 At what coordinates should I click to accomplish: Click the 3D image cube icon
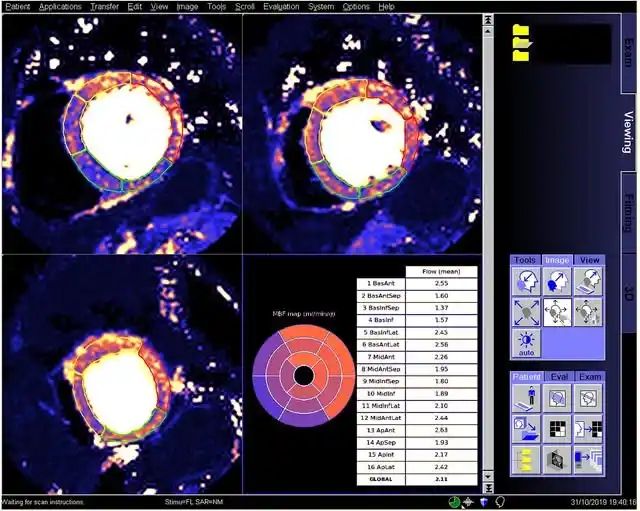557,460
